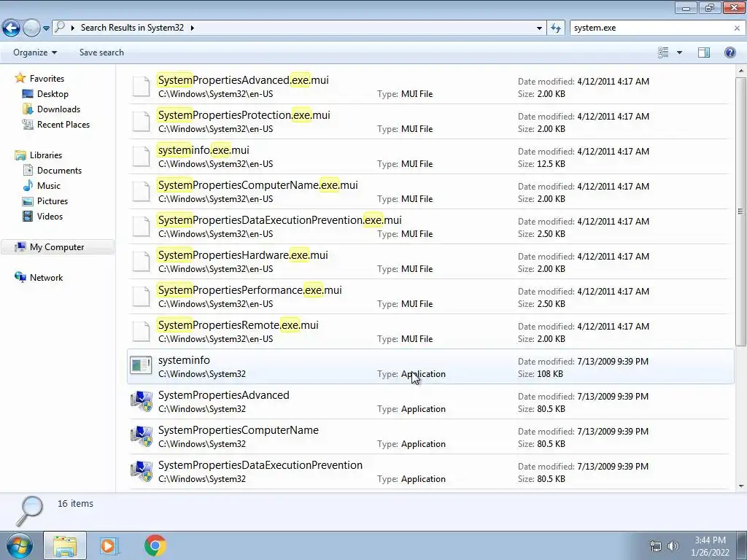Viewport: 747px width, 560px height.
Task: Select SystemPropertiesDataExecutionPrevention.exe.mui file name
Action: click(x=279, y=220)
